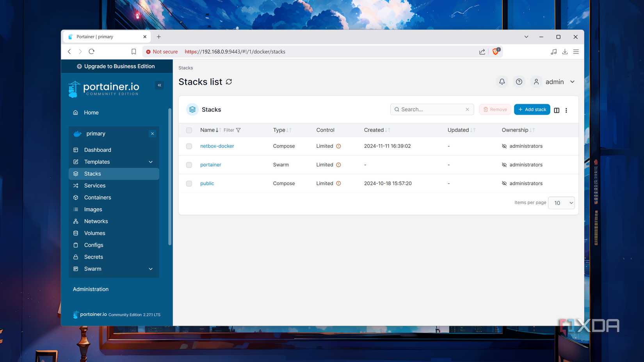Image resolution: width=644 pixels, height=362 pixels.
Task: Refresh the Stacks list via the refresh icon
Action: (229, 82)
